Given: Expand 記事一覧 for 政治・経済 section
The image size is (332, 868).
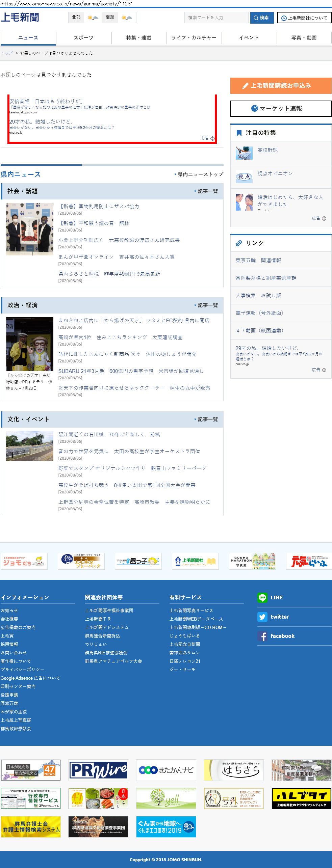Looking at the screenshot, I should 206,305.
